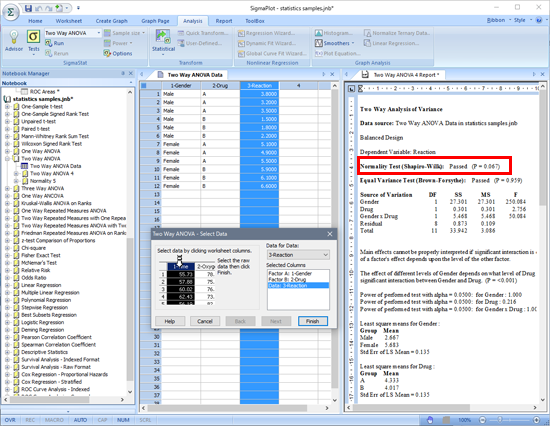Open Linear Regression graph analysis

tap(391, 43)
